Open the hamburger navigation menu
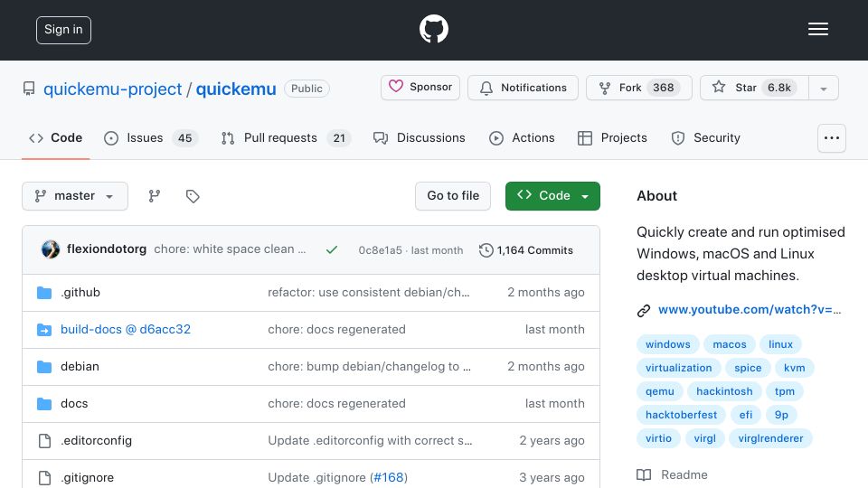Screen dimensions: 868x488 817,29
